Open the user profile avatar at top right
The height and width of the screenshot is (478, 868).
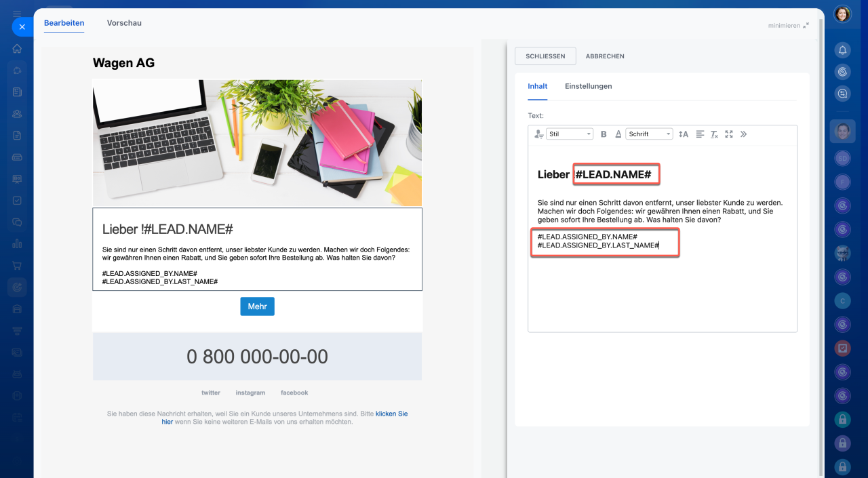click(x=842, y=14)
